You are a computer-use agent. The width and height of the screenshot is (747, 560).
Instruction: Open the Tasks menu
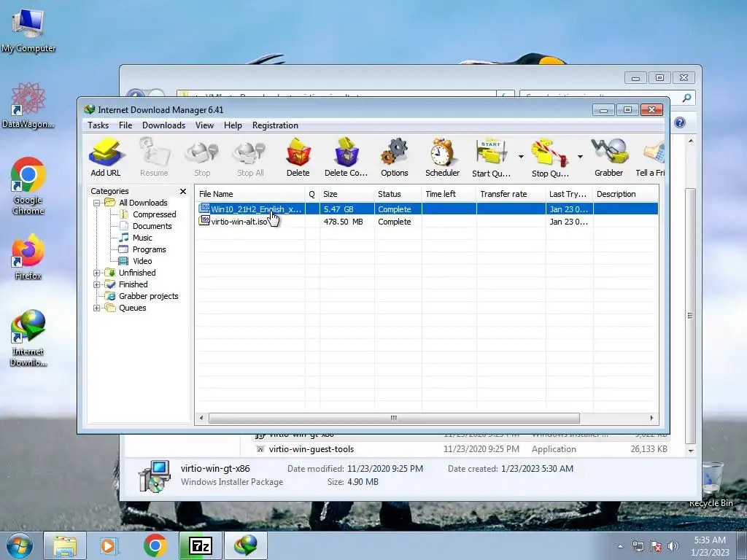[x=98, y=125]
